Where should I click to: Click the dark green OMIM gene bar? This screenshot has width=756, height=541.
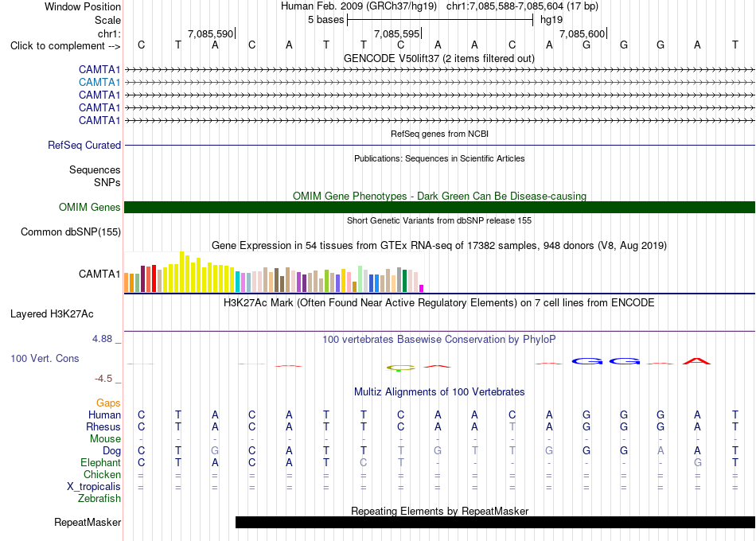[x=439, y=208]
